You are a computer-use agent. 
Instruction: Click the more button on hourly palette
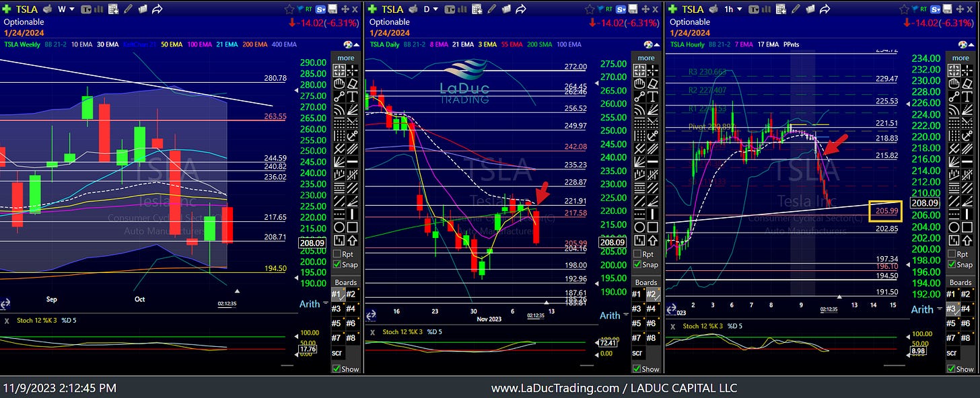point(960,58)
